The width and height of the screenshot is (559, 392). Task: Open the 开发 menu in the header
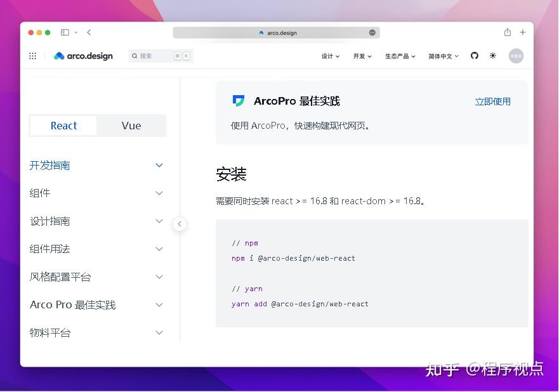pos(361,56)
